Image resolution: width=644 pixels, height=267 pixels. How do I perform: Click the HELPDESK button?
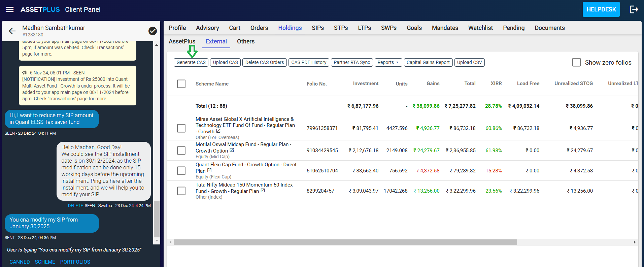click(601, 9)
